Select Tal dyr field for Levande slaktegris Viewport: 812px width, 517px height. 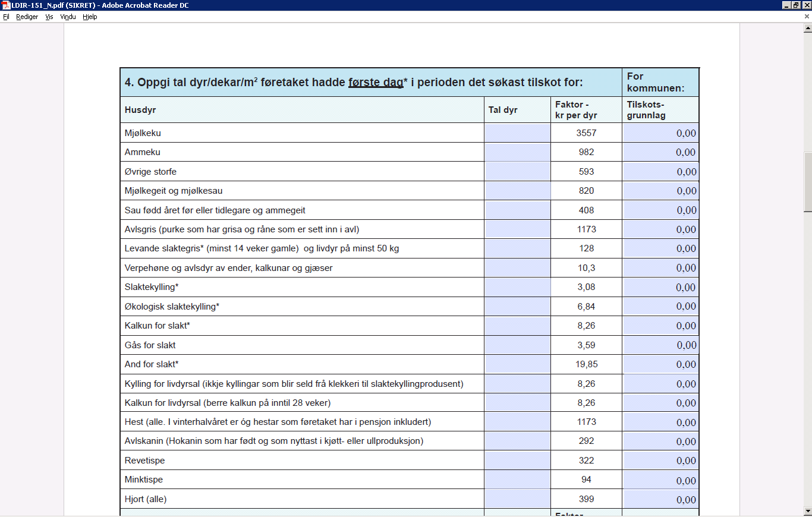(517, 248)
